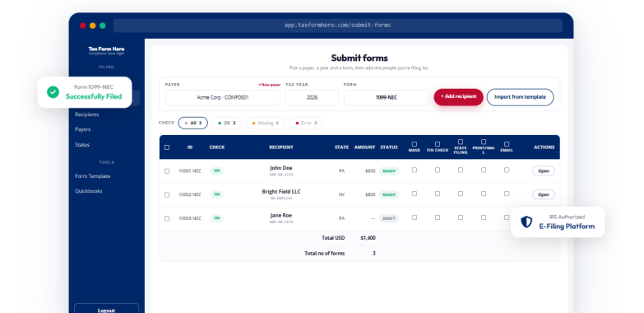The width and height of the screenshot is (644, 313).
Task: Open the Tax Year dropdown showing 2026
Action: [313, 98]
